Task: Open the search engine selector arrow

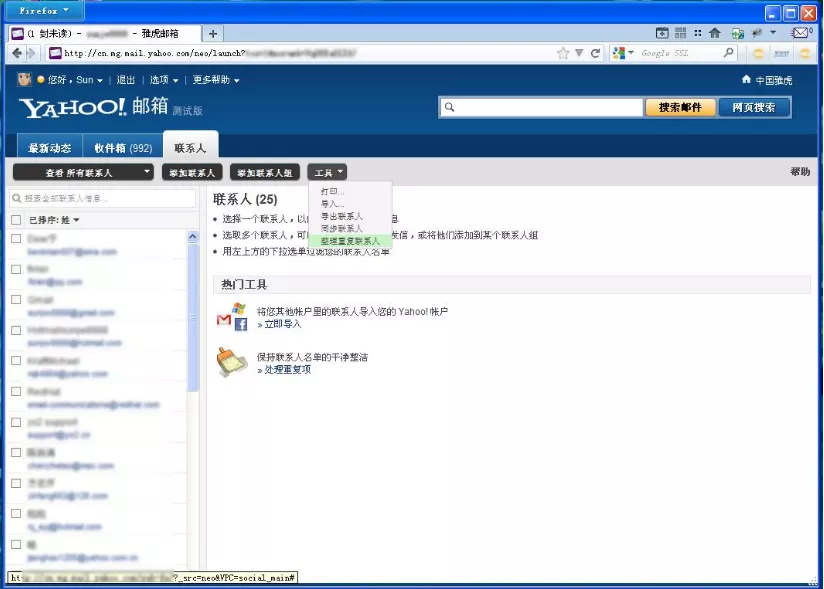Action: [x=631, y=53]
